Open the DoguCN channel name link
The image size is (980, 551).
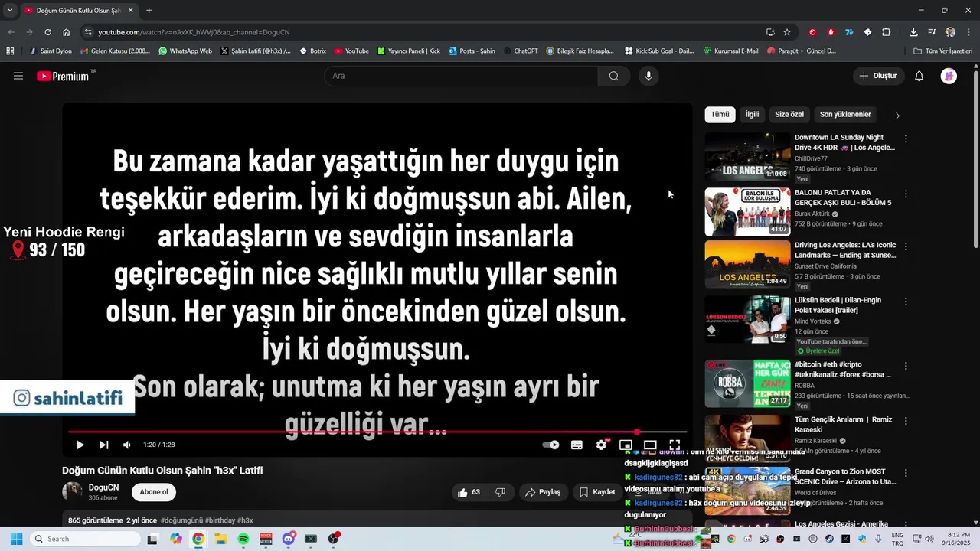(104, 487)
